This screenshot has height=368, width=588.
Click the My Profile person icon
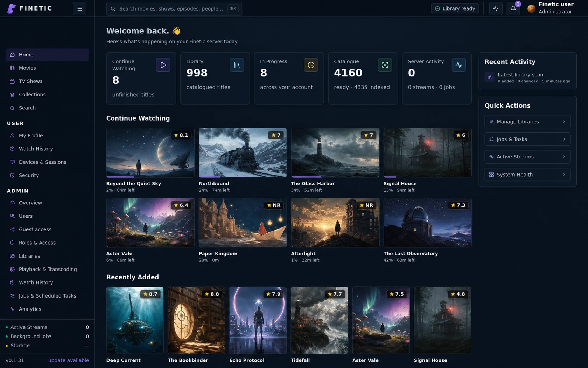pos(12,135)
